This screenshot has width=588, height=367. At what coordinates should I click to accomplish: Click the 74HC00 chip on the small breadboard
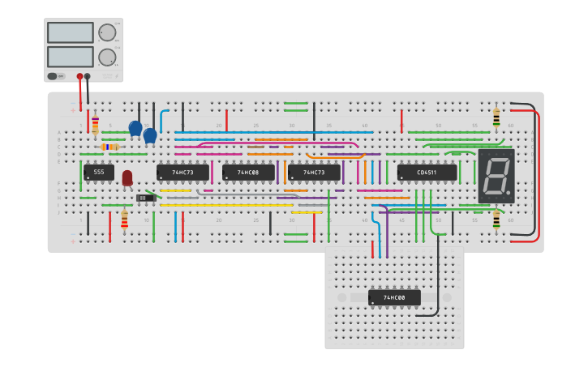(394, 298)
